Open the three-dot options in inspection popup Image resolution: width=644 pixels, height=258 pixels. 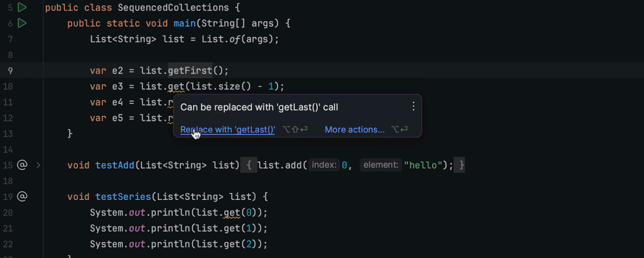pos(413,107)
